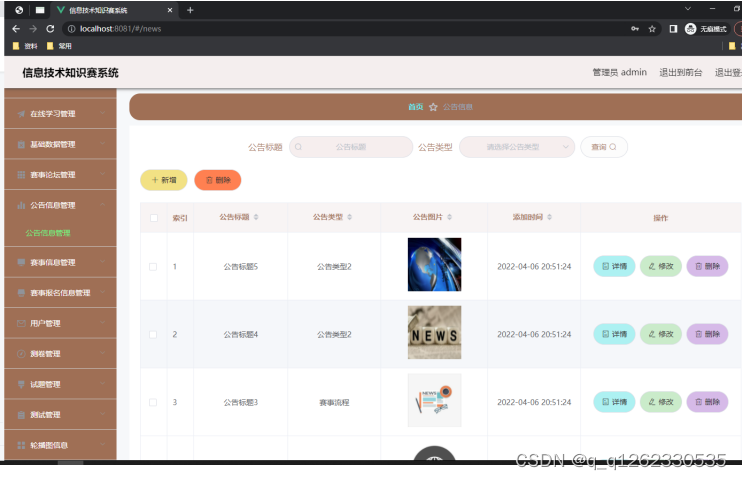Image resolution: width=742 pixels, height=480 pixels.
Task: Click the 用户管理 envelope icon
Action: click(x=21, y=323)
